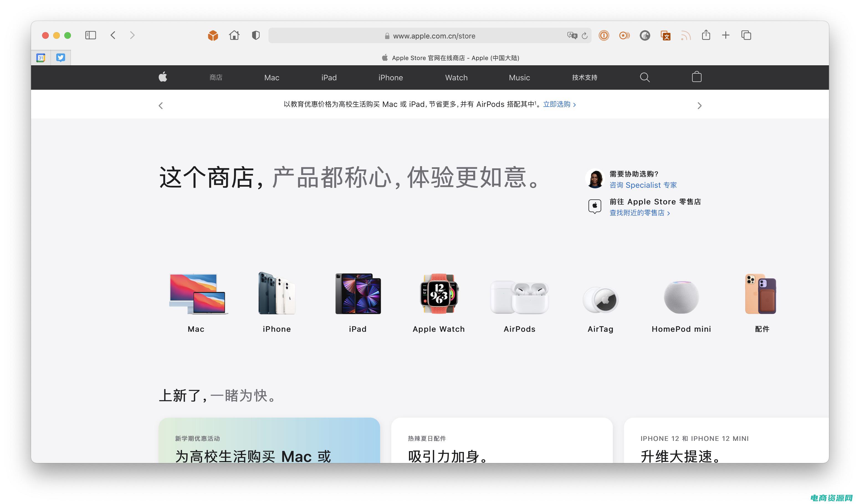Open the search icon in Apple nav
This screenshot has height=504, width=860.
pyautogui.click(x=644, y=78)
